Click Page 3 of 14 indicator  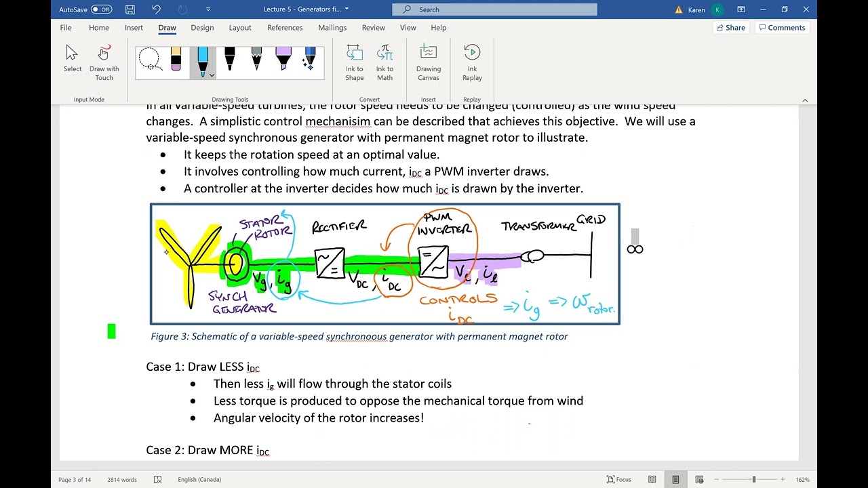click(x=75, y=480)
